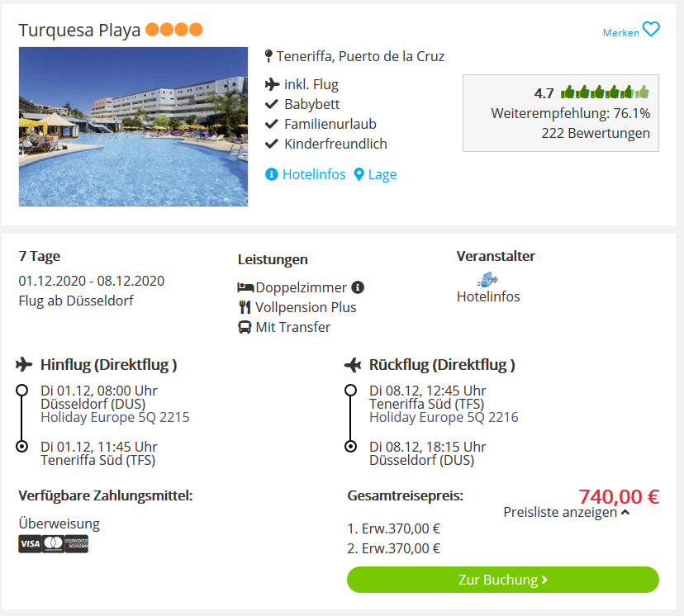The height and width of the screenshot is (616, 684).
Task: Click the Kinderfreundlich checkmark
Action: tap(271, 144)
